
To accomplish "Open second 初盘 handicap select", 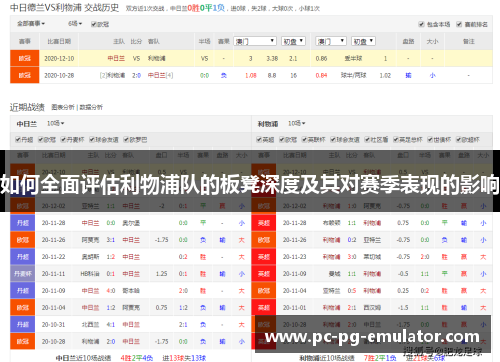I will point(364,41).
